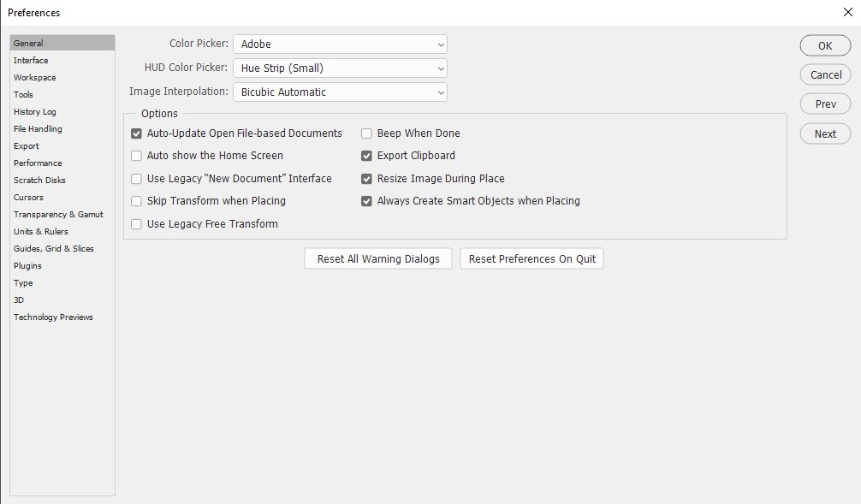Disable the Export Clipboard option
Screen dimensions: 861x504
[x=366, y=156]
